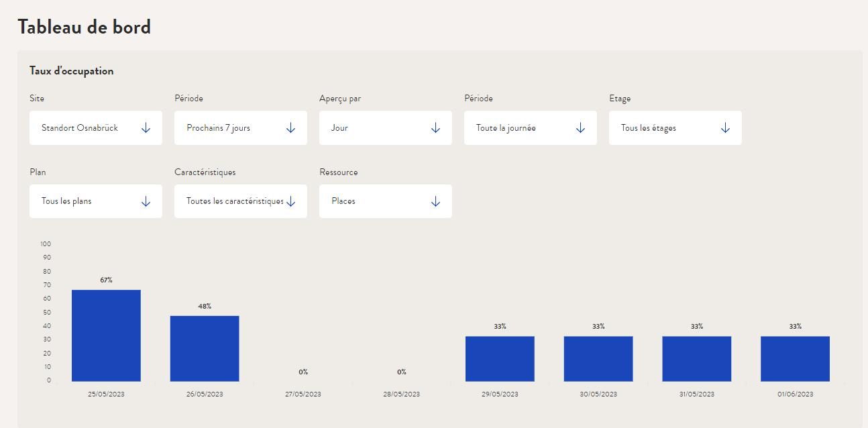
Task: Click the Ressource field label
Action: 339,172
